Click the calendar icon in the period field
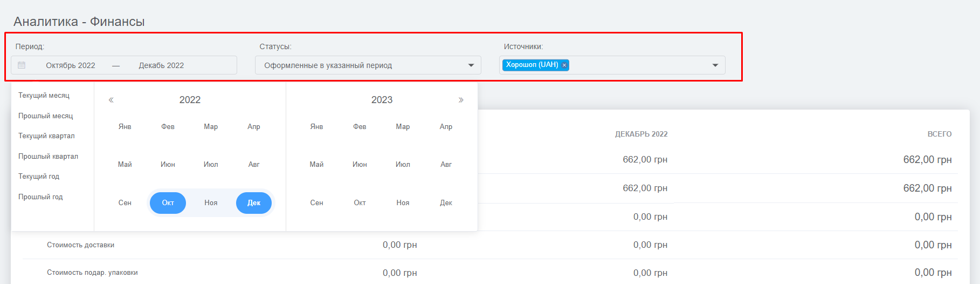Screen dimensions: 980x284 tap(22, 65)
